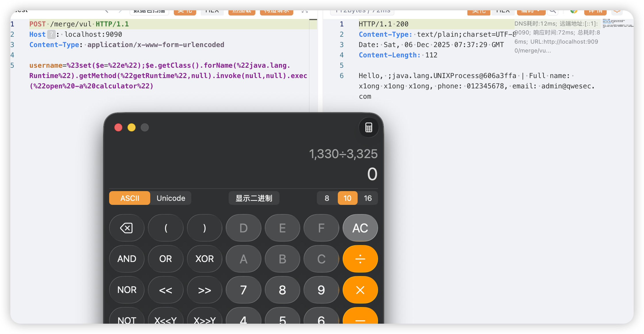This screenshot has width=644, height=334.
Task: Click the java.lang.UNIXProcess@606a3ffa response text
Action: (454, 76)
